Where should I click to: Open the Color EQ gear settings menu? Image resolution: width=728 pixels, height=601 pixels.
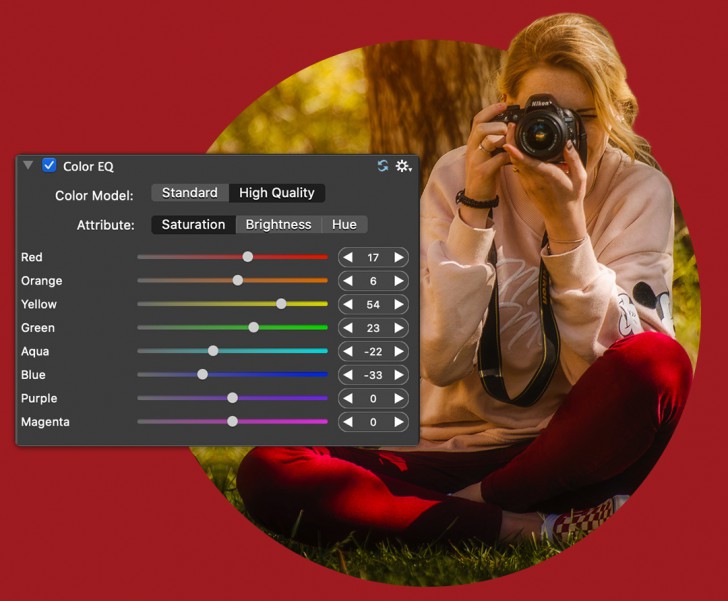point(403,166)
